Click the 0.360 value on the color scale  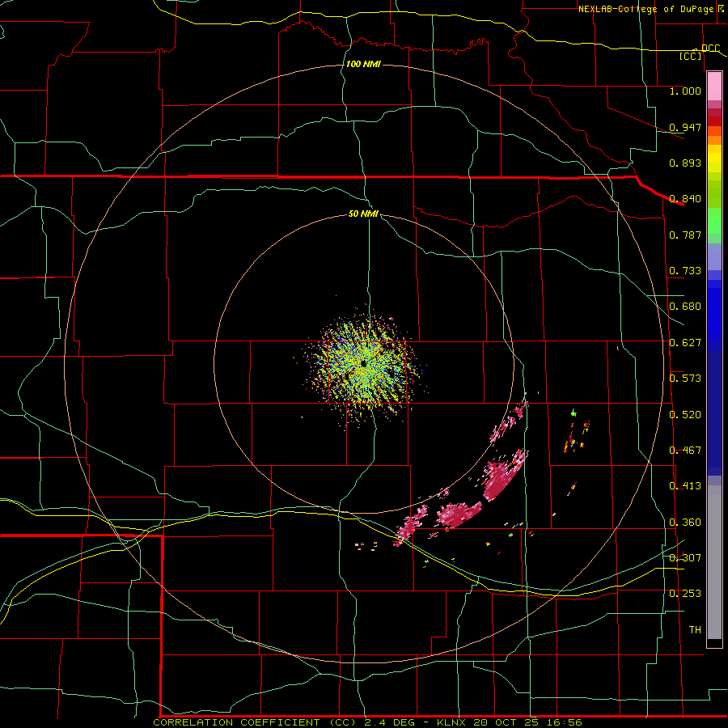[685, 523]
